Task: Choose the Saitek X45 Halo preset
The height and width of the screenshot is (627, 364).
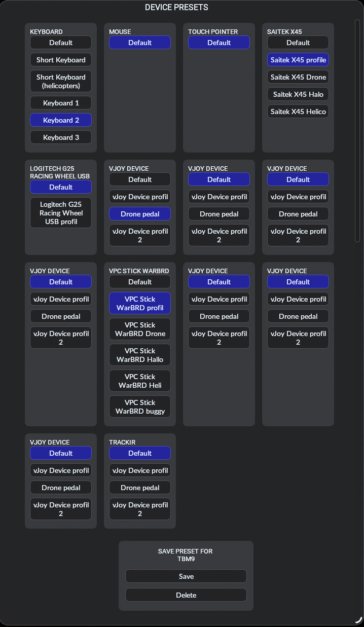Action: 298,94
